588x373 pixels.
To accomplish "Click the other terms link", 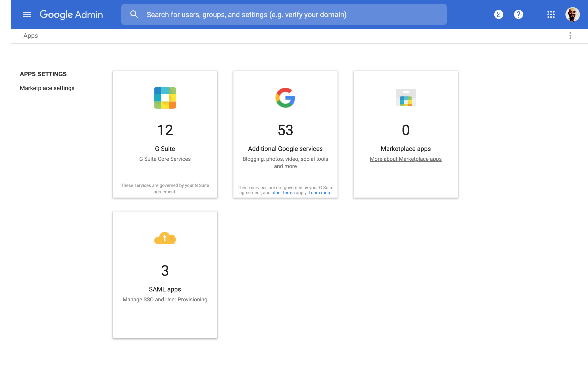I will [283, 193].
